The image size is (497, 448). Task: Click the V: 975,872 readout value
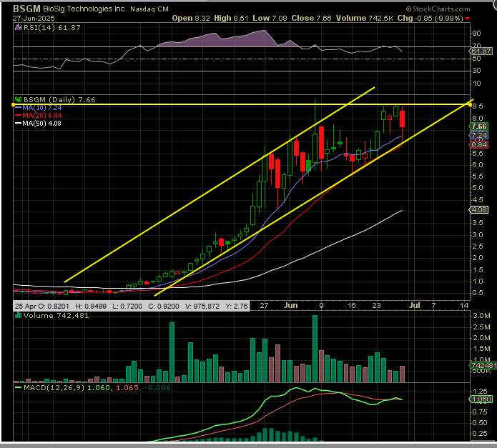point(202,306)
